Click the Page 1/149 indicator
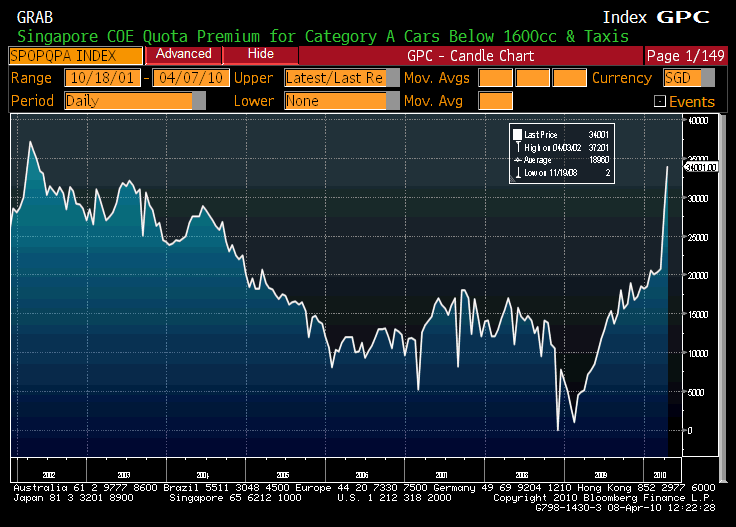Image resolution: width=736 pixels, height=527 pixels. 685,56
